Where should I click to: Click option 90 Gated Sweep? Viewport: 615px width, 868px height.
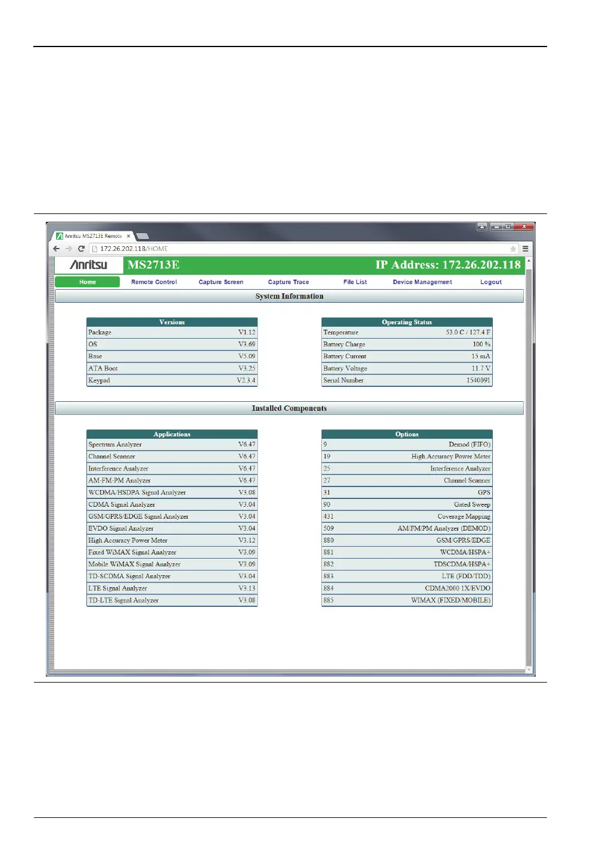(x=407, y=504)
